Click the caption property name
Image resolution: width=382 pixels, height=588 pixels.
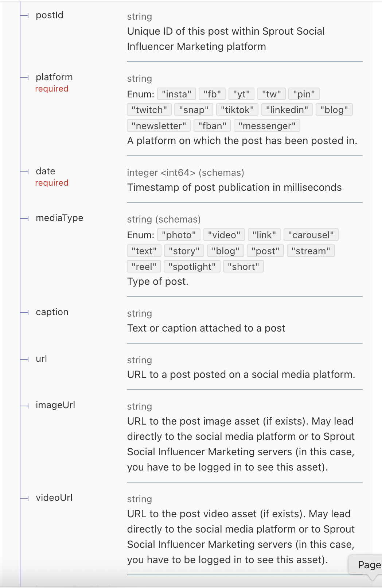(x=52, y=312)
